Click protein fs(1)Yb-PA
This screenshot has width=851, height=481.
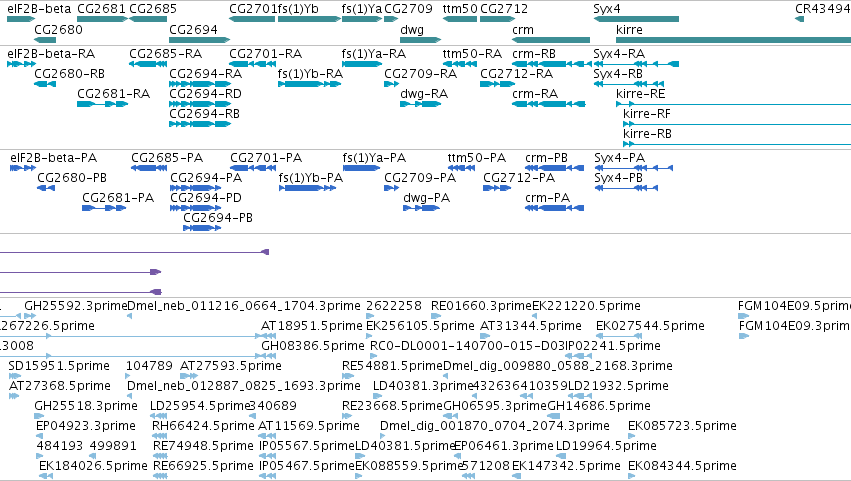(x=311, y=179)
